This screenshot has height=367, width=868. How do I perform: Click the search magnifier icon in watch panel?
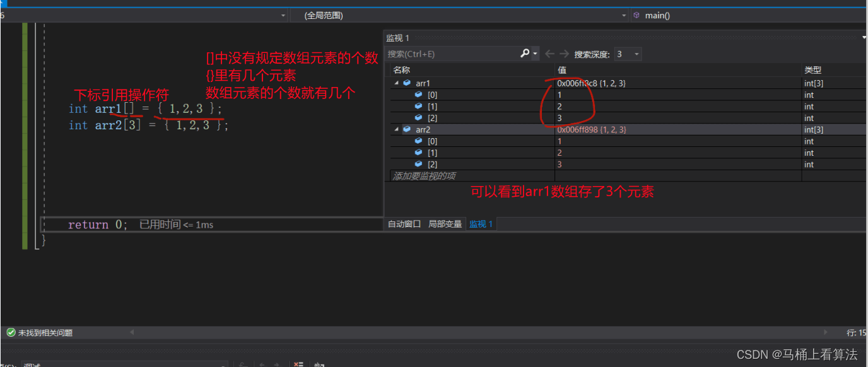tap(524, 54)
